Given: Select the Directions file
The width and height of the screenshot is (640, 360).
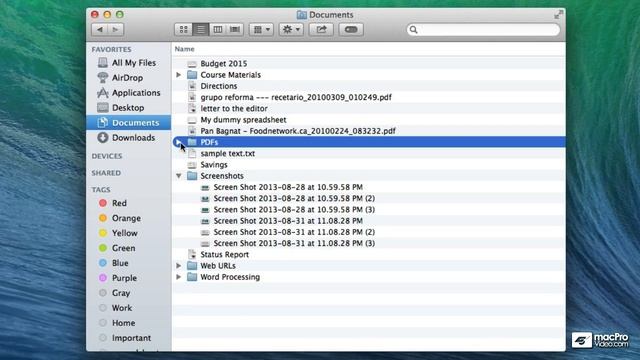Looking at the screenshot, I should click(219, 86).
